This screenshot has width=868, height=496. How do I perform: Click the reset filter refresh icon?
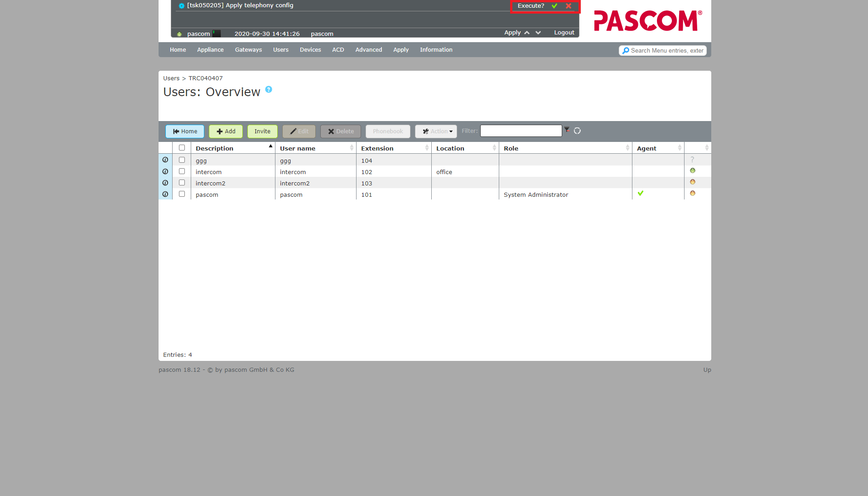pyautogui.click(x=577, y=131)
